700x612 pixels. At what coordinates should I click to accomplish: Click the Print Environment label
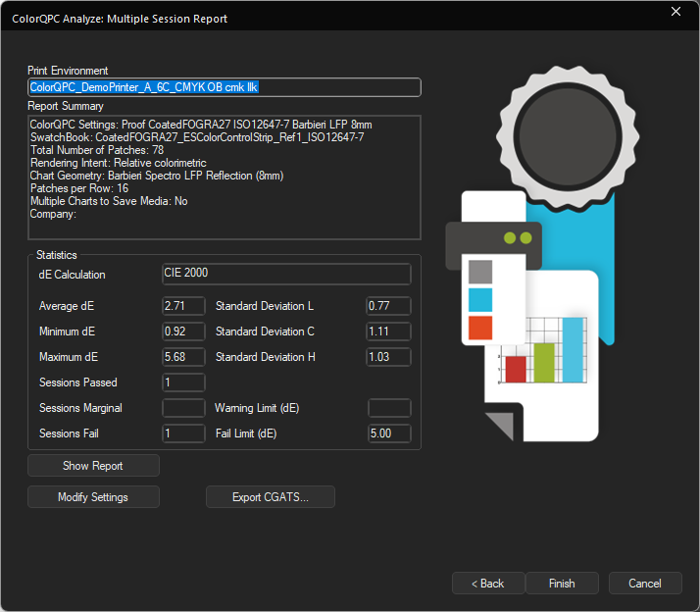pyautogui.click(x=68, y=71)
